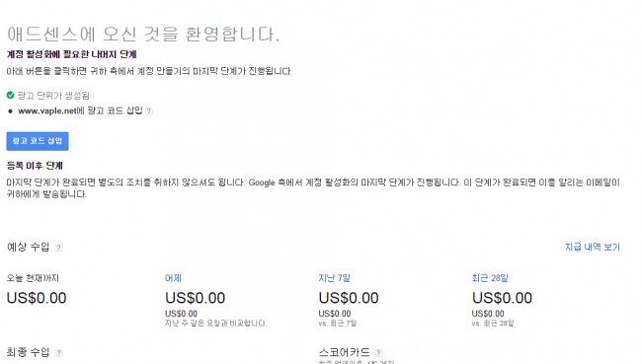Viewport: 642px width, 364px height.
Task: Select the 최근 28일 earnings link
Action: pos(490,278)
